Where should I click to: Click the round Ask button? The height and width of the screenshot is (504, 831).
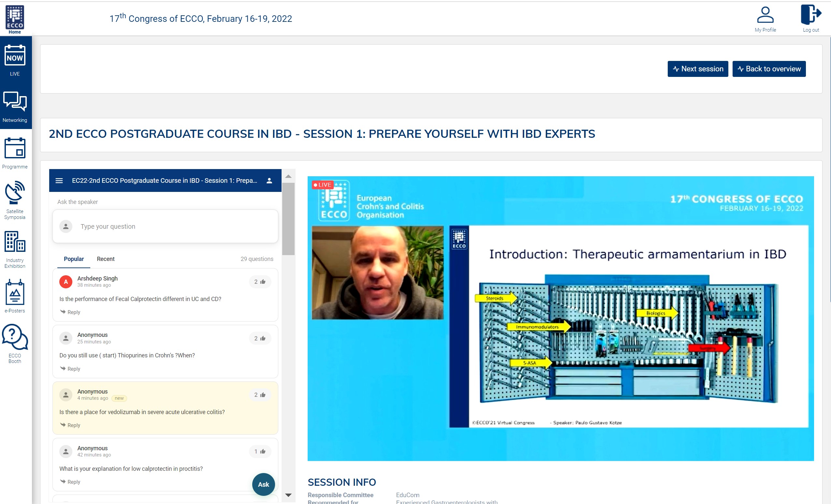point(263,484)
